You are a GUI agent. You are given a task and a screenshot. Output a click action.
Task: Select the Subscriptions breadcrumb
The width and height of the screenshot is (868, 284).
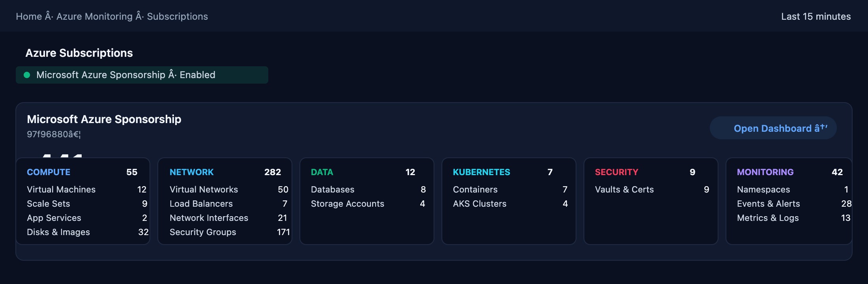click(178, 17)
